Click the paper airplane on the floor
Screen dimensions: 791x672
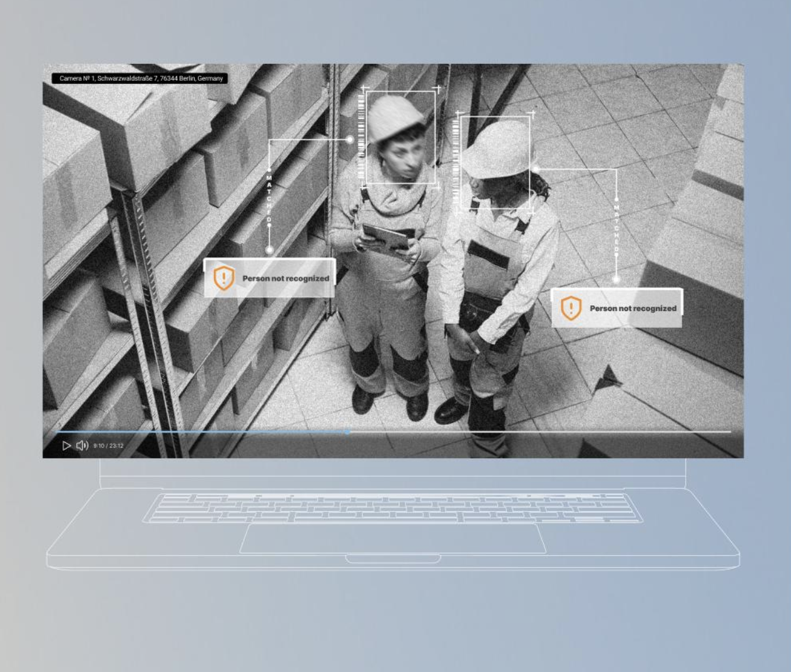pos(606,377)
